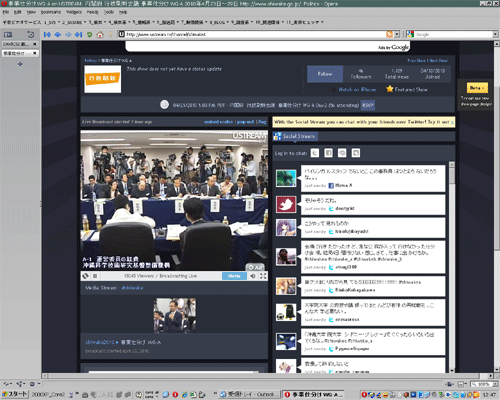The height and width of the screenshot is (400, 500).
Task: Log in to chat with fourth service icon
Action: click(356, 153)
